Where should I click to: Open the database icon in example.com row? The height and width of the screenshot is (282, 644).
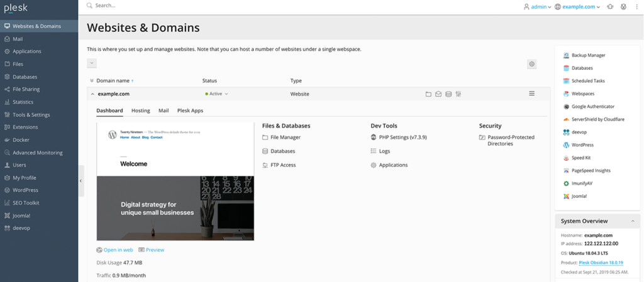click(x=448, y=94)
